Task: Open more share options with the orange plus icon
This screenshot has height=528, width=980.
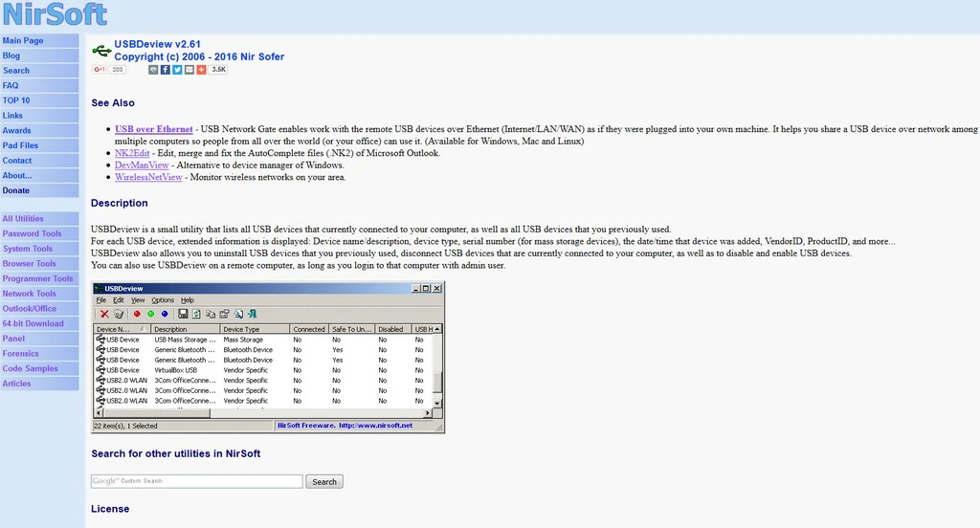Action: point(201,70)
